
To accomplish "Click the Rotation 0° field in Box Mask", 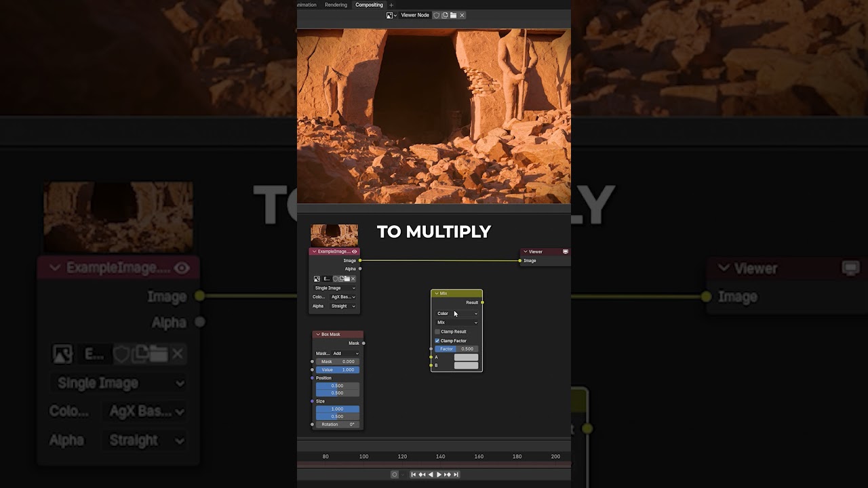I will pyautogui.click(x=338, y=424).
